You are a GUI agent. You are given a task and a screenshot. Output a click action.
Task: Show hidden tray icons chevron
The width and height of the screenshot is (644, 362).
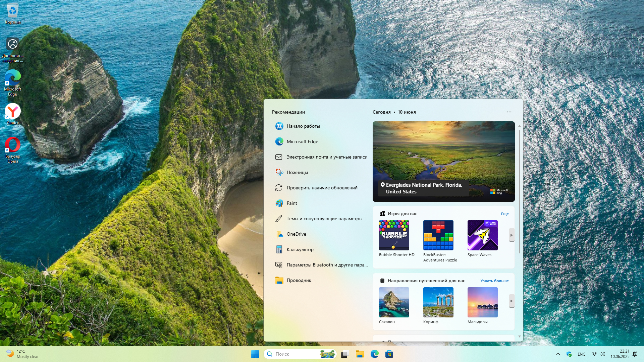click(x=558, y=354)
